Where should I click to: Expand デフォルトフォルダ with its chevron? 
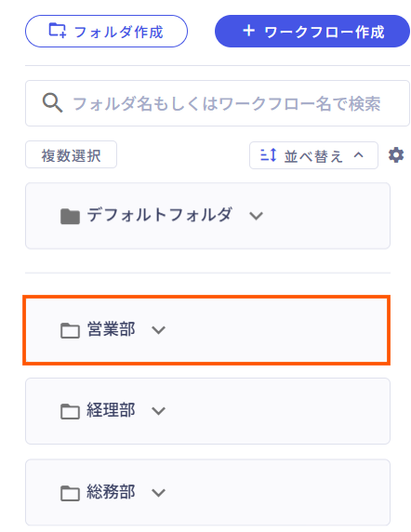[x=256, y=216]
